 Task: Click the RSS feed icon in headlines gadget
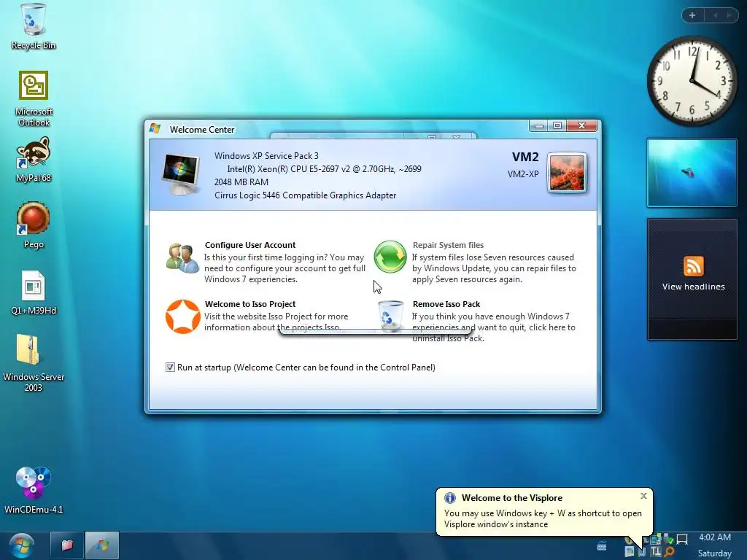coord(693,265)
